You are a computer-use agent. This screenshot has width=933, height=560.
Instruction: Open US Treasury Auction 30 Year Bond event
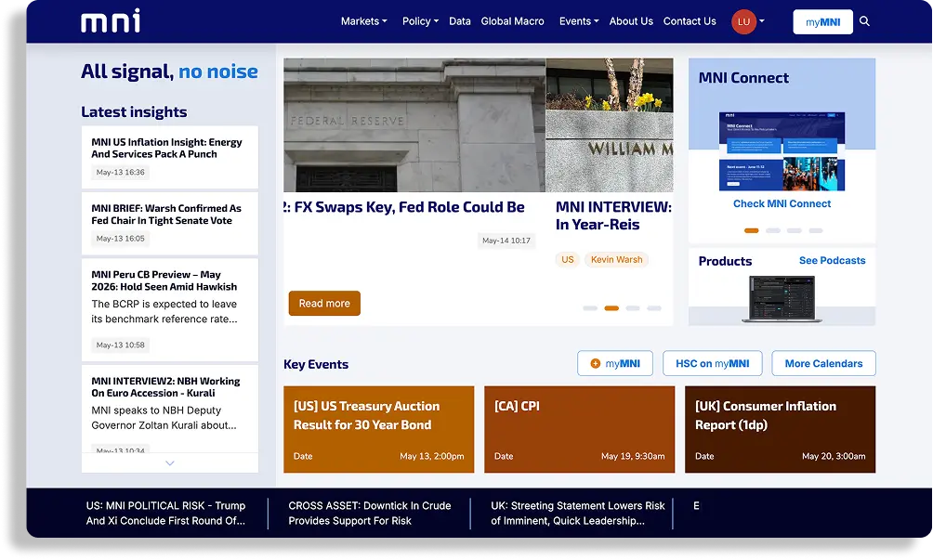[379, 429]
